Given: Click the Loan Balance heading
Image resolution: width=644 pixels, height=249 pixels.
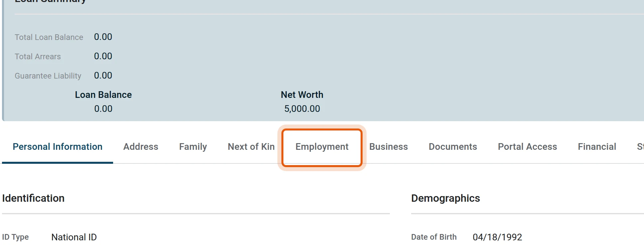Looking at the screenshot, I should (103, 95).
